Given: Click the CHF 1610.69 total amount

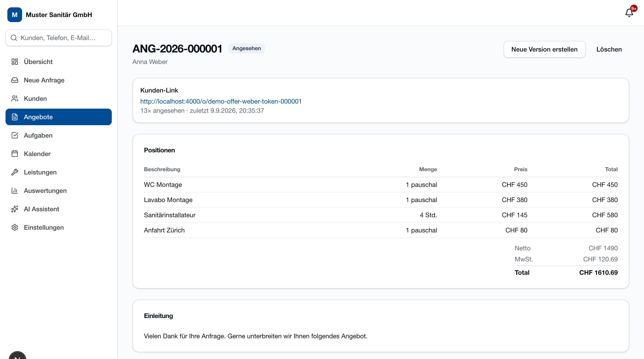Looking at the screenshot, I should coord(598,272).
